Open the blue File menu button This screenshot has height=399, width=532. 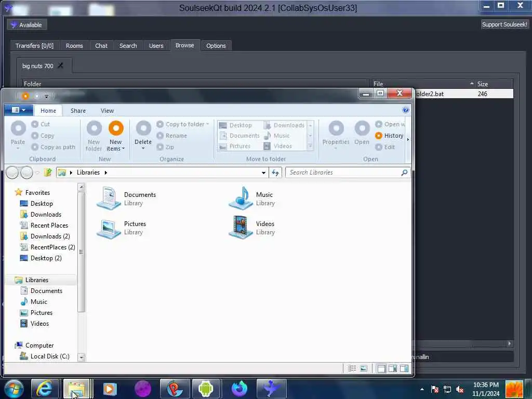[19, 110]
